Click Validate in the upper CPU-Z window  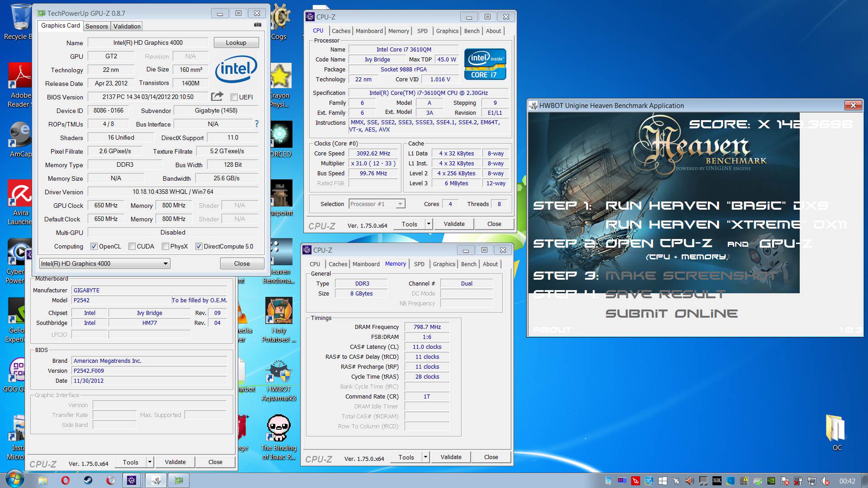(x=454, y=224)
